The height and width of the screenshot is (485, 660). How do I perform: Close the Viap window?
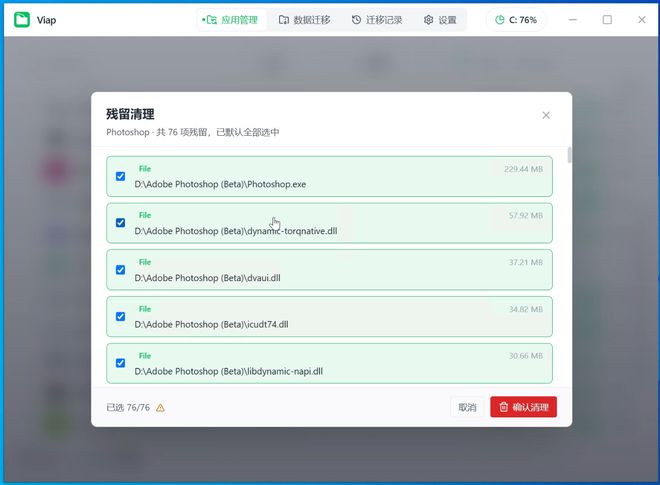(641, 20)
